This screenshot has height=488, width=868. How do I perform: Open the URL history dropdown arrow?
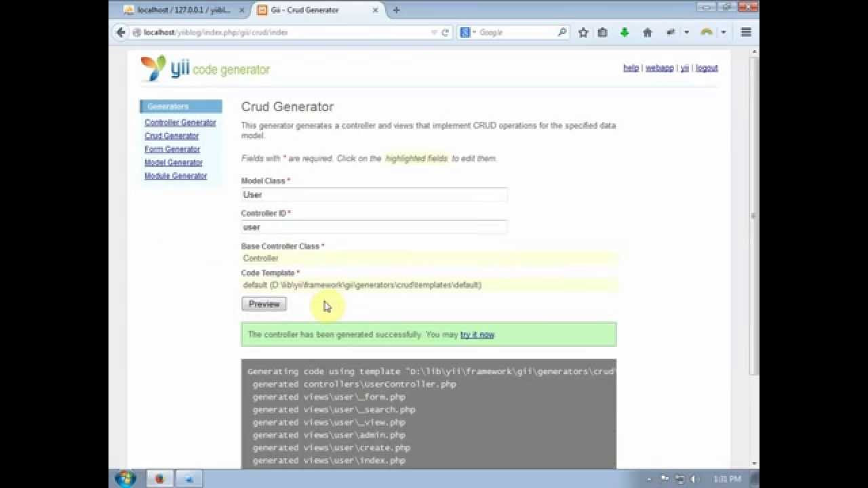point(434,32)
